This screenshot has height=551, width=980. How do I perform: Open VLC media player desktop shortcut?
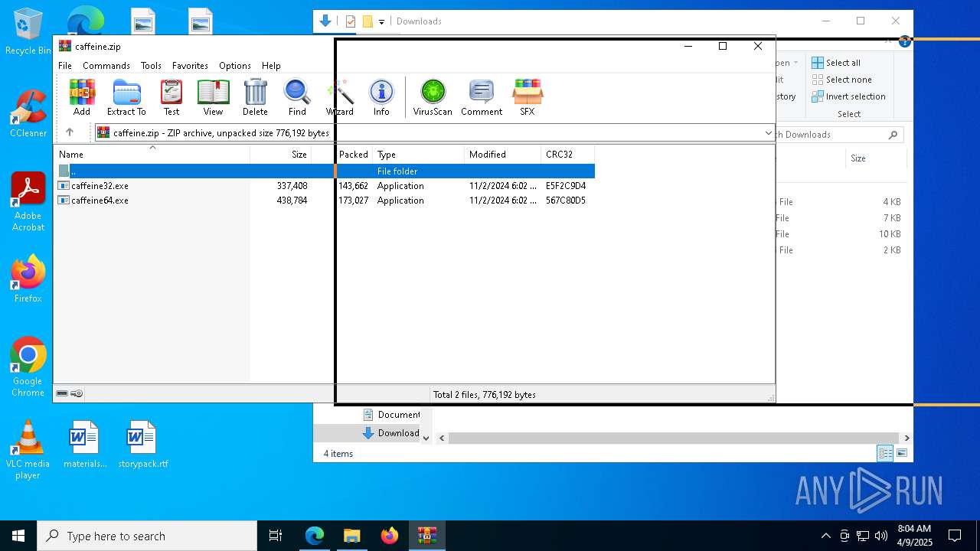28,450
